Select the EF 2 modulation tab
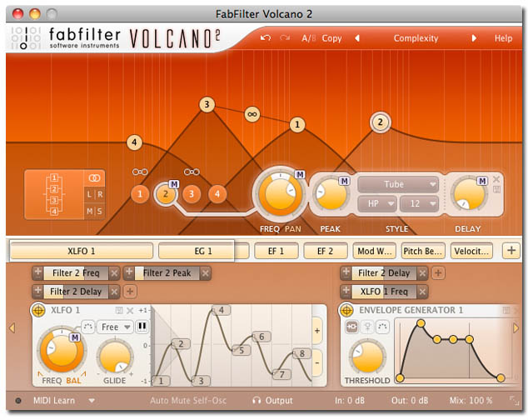The height and width of the screenshot is (420, 528). (x=325, y=251)
